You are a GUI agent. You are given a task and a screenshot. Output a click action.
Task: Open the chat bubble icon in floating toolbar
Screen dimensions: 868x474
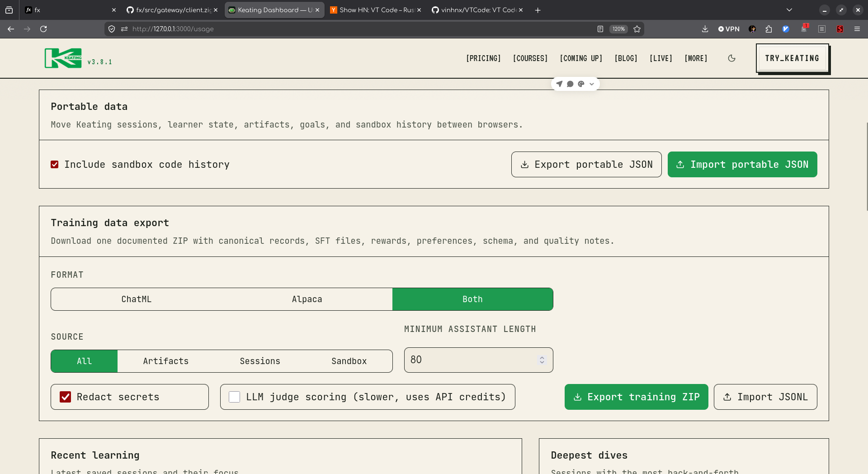tap(570, 84)
